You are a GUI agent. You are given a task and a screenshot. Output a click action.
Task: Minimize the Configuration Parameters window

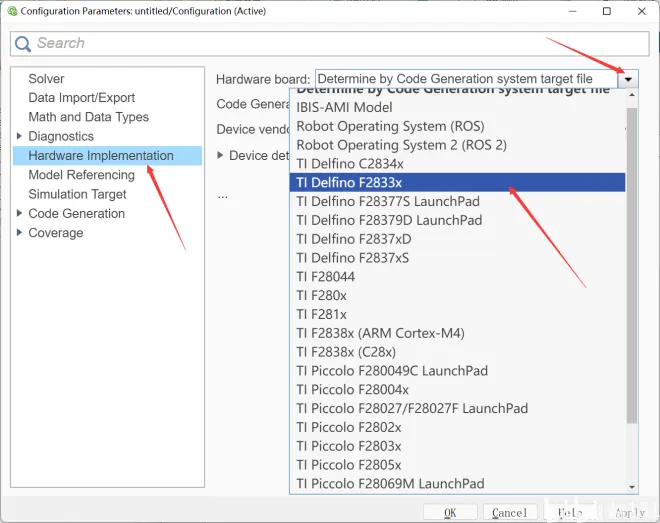[x=572, y=11]
